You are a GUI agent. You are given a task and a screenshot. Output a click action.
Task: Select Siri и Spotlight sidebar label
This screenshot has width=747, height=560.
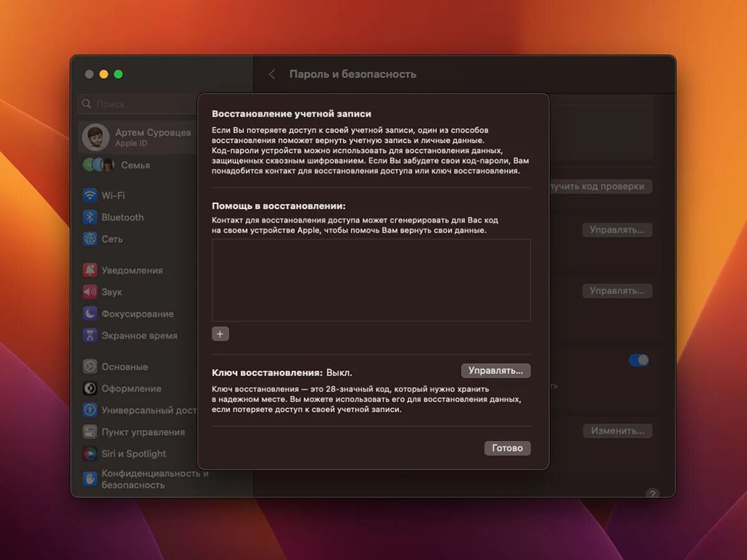pyautogui.click(x=134, y=454)
